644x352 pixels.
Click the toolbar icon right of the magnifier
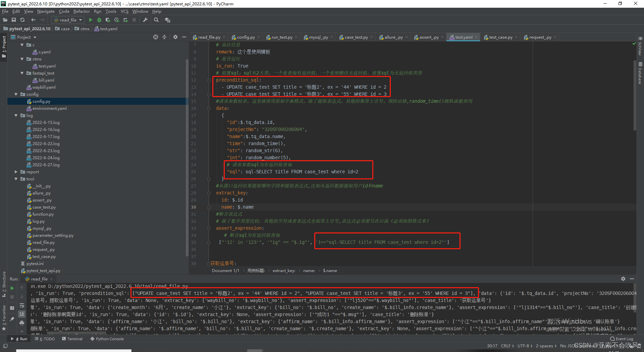coord(167,20)
